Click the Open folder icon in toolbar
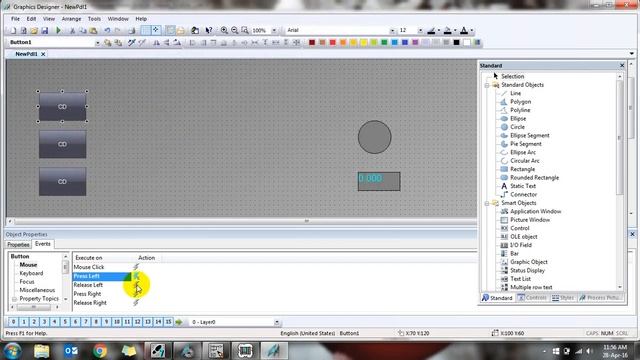The height and width of the screenshot is (360, 640). click(x=34, y=31)
